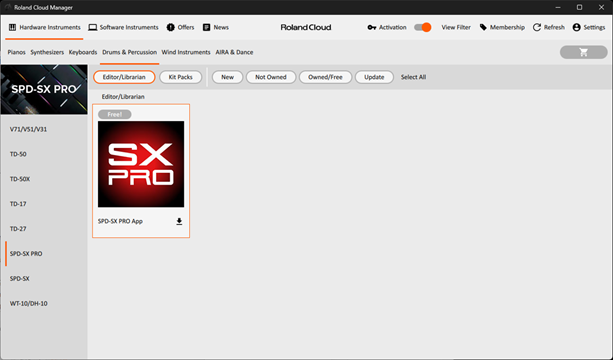Open Activation key option
Image resolution: width=613 pixels, height=360 pixels.
point(387,27)
